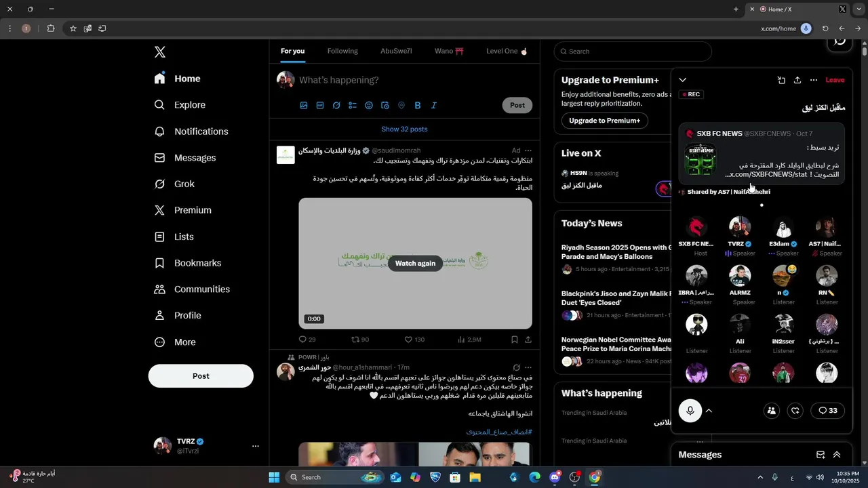Toggle the Space microphone
Screen dimensions: 868x488
(x=690, y=411)
